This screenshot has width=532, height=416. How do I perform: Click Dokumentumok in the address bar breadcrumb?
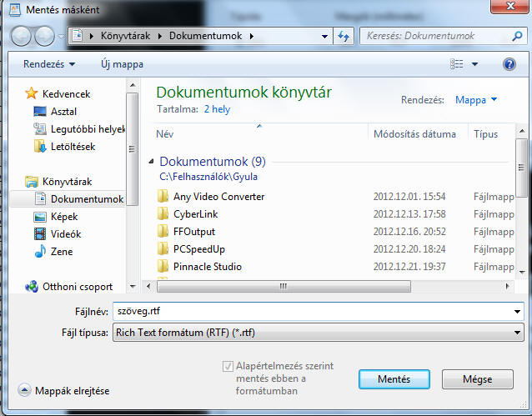point(205,36)
